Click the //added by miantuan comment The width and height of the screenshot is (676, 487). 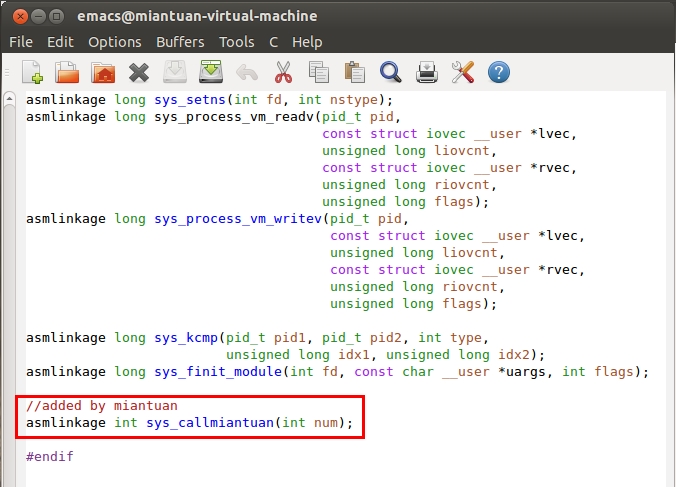[x=102, y=406]
